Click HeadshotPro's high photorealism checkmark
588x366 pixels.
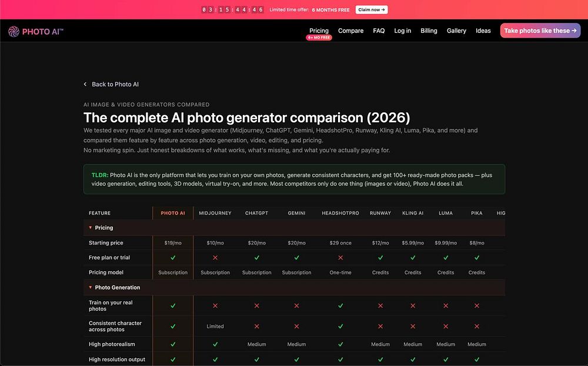(340, 344)
